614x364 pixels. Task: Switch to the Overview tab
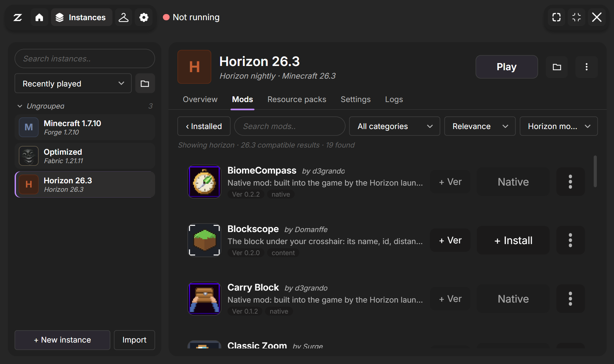pos(200,99)
